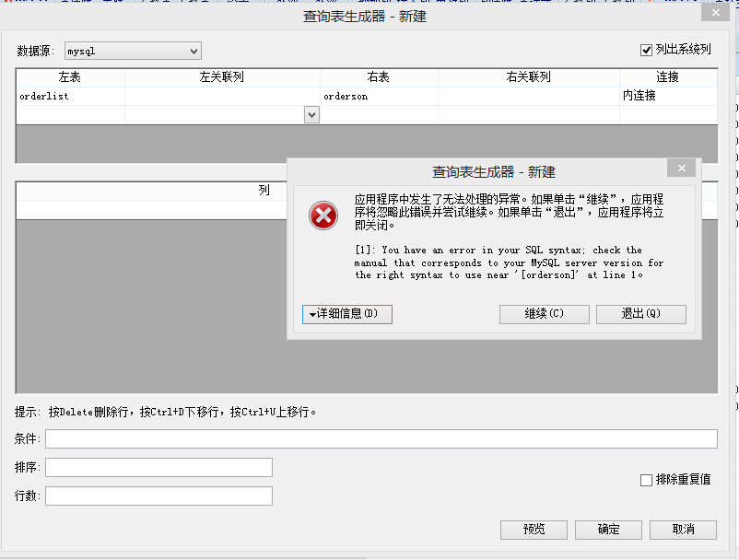The height and width of the screenshot is (560, 739).
Task: Click the 预览 button
Action: click(x=534, y=530)
